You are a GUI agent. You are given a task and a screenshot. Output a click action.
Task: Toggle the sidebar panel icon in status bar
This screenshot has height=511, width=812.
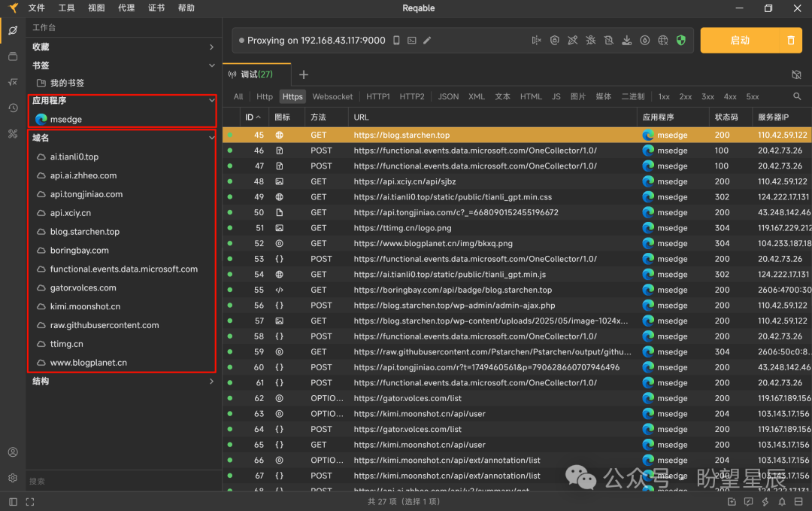14,502
